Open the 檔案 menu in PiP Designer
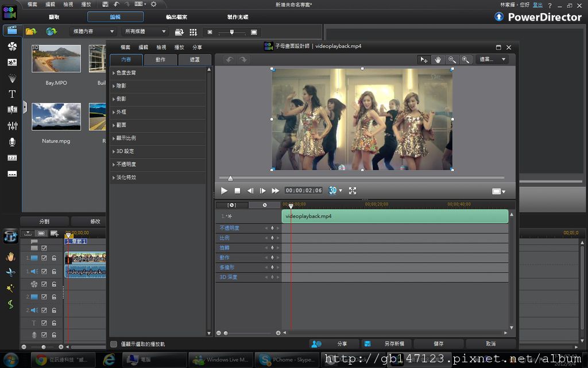 coord(125,47)
